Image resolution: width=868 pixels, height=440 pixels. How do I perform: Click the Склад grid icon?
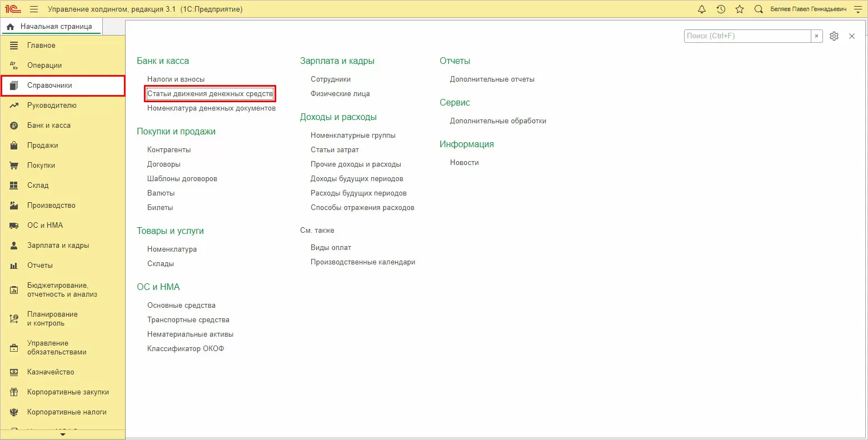(x=14, y=186)
